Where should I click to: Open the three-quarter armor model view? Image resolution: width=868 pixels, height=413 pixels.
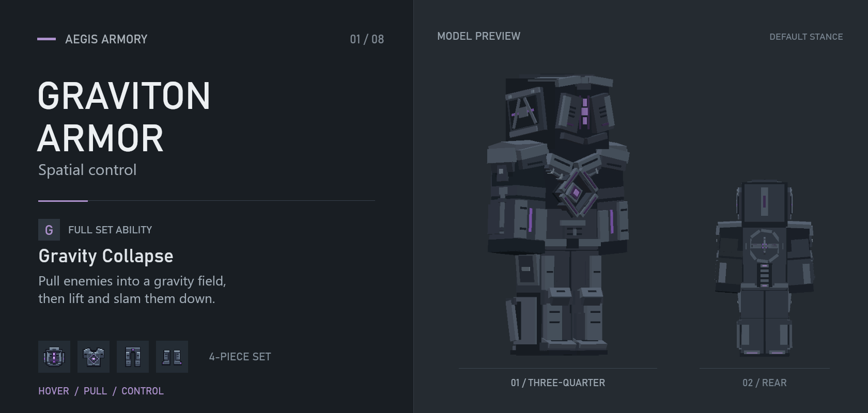coord(558,216)
